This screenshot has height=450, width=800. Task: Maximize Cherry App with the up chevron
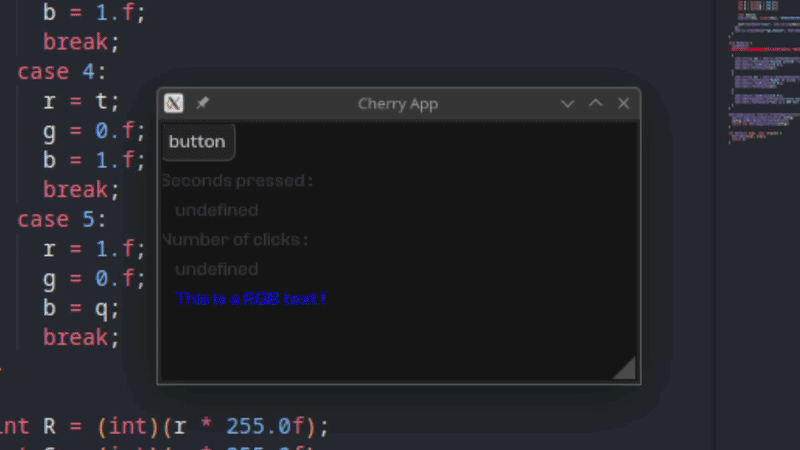click(595, 103)
